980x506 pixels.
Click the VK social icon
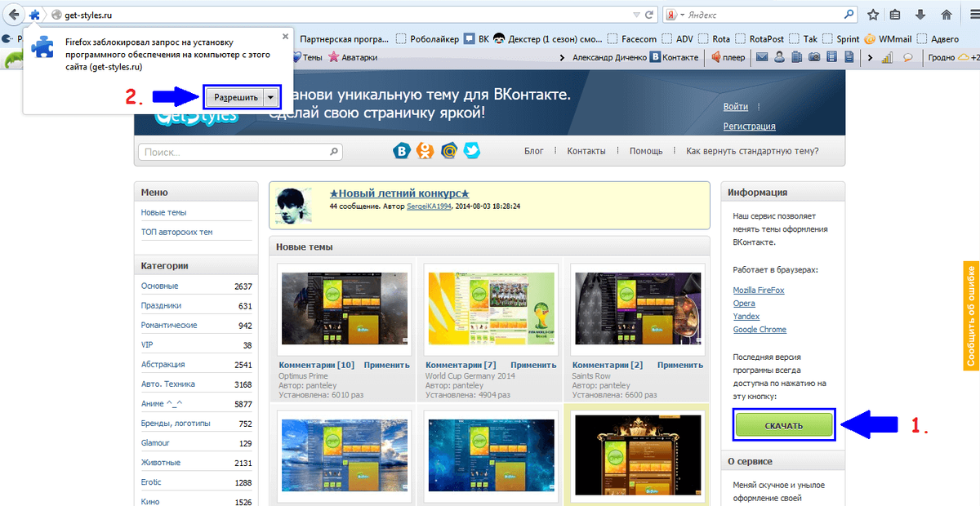coord(401,151)
